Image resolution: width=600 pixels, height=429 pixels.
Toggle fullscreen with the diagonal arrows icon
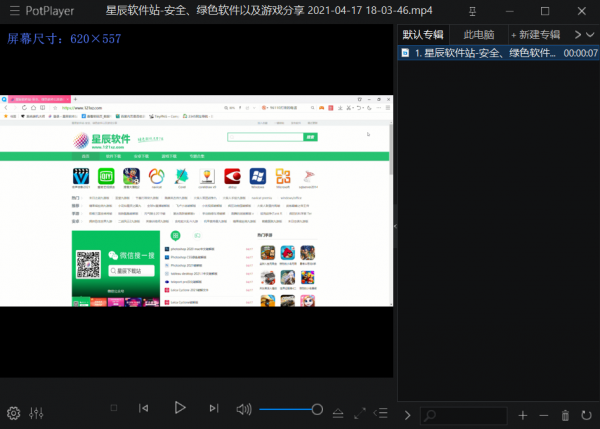(360, 413)
